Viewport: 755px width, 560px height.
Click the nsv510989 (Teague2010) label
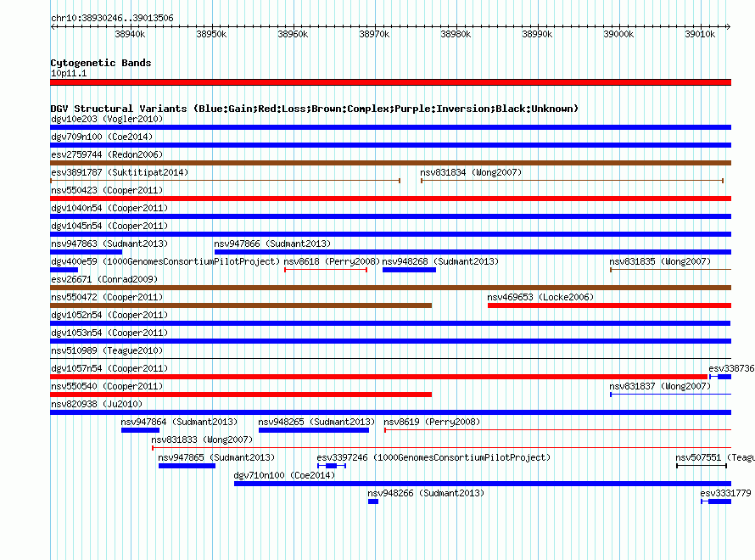[107, 350]
